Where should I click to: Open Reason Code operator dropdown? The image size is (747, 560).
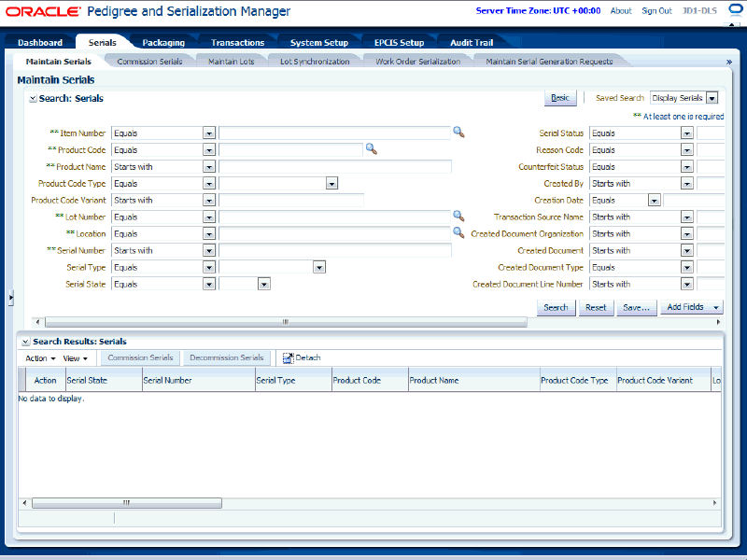tap(687, 150)
